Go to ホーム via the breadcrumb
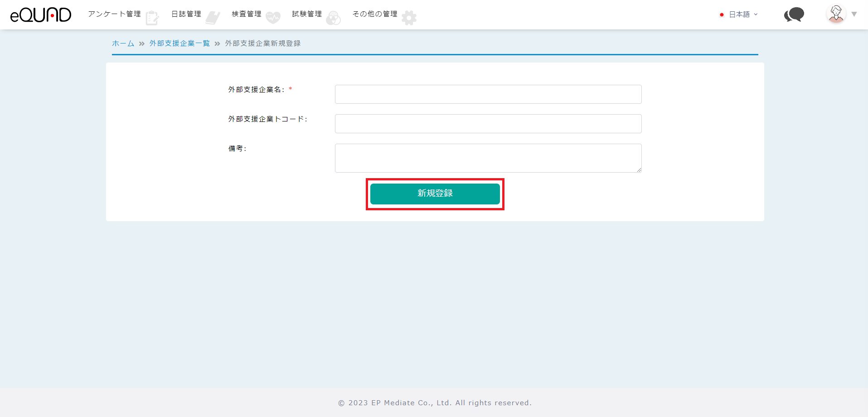This screenshot has width=868, height=417. 123,44
